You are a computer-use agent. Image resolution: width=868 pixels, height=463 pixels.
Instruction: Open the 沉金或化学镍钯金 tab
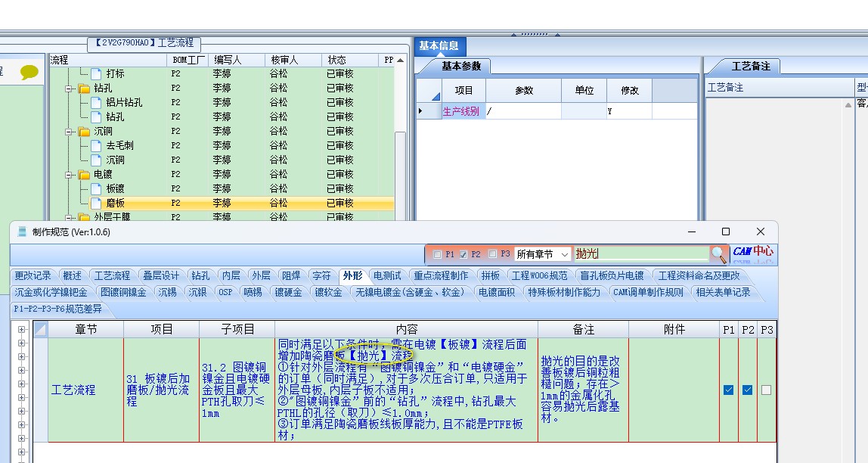pos(51,292)
